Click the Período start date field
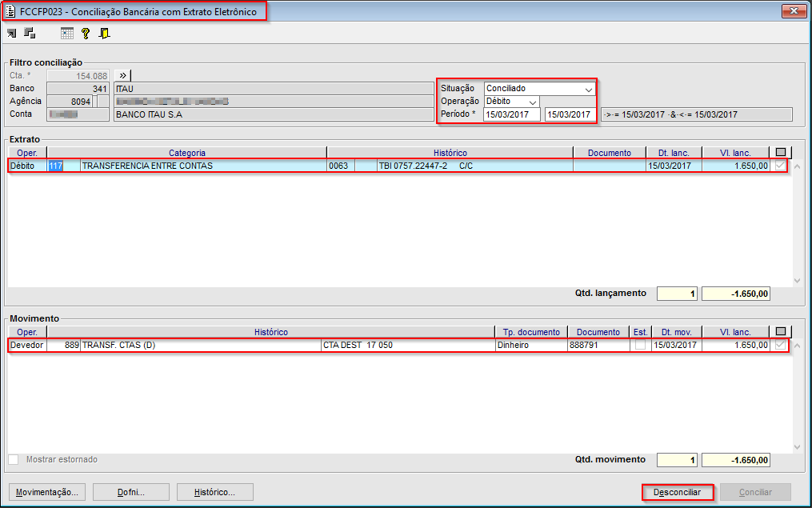 512,114
